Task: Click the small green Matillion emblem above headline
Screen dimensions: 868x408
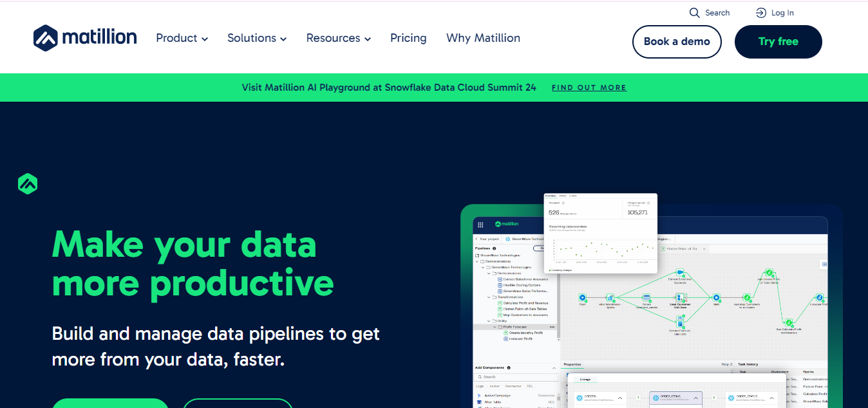Action: 28,183
